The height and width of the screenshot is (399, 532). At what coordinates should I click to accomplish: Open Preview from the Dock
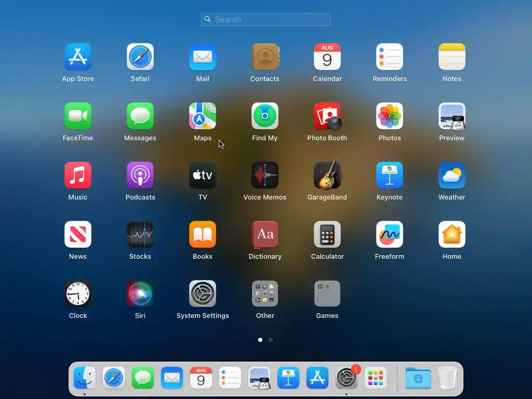[259, 378]
